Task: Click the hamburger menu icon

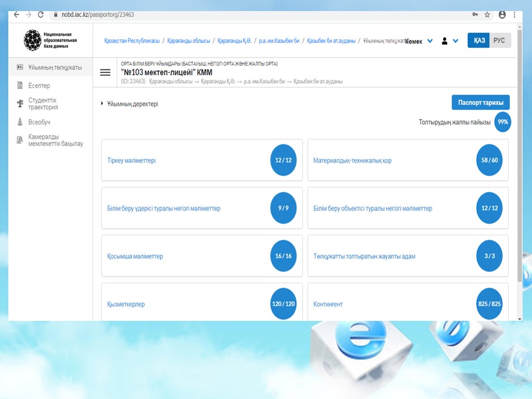Action: tap(105, 73)
